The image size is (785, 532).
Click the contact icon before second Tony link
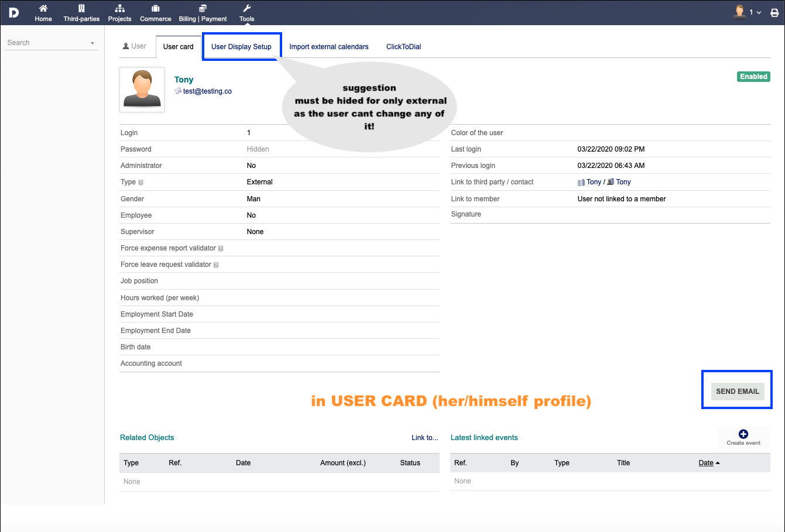tap(611, 182)
